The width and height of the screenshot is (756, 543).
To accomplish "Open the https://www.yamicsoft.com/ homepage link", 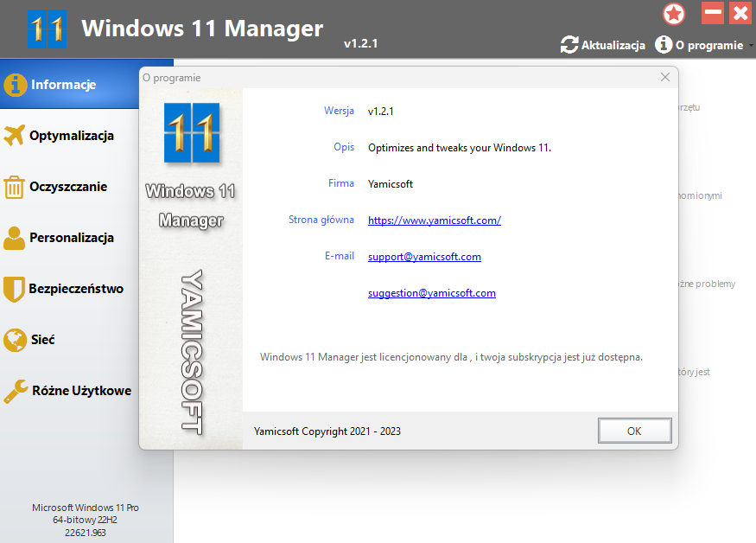I will click(x=435, y=220).
